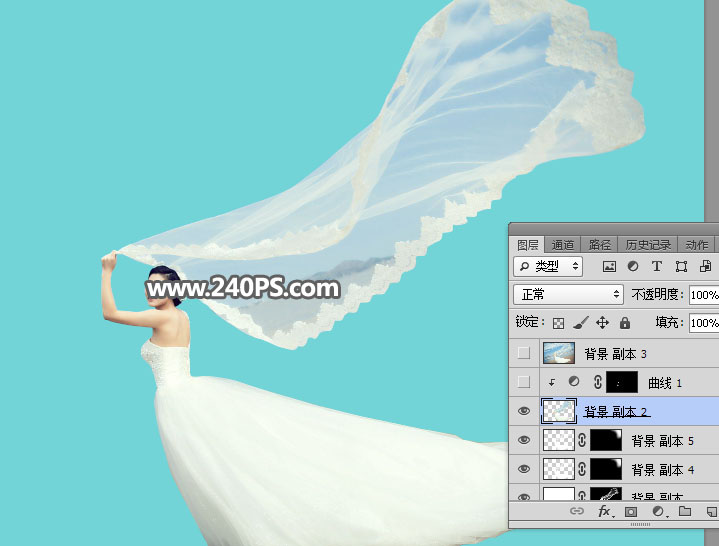The image size is (719, 546).
Task: Lock transparent pixels icon
Action: point(558,323)
